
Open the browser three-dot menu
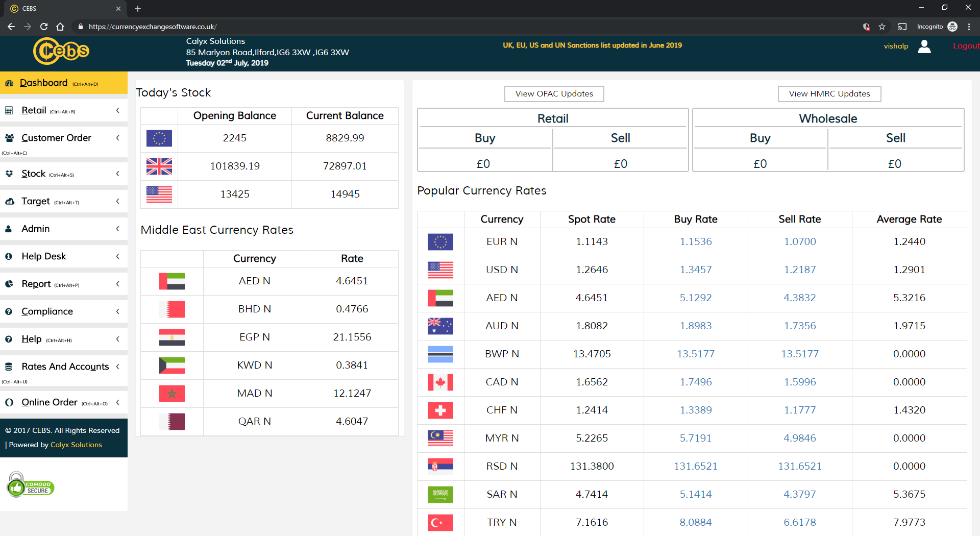pyautogui.click(x=969, y=27)
